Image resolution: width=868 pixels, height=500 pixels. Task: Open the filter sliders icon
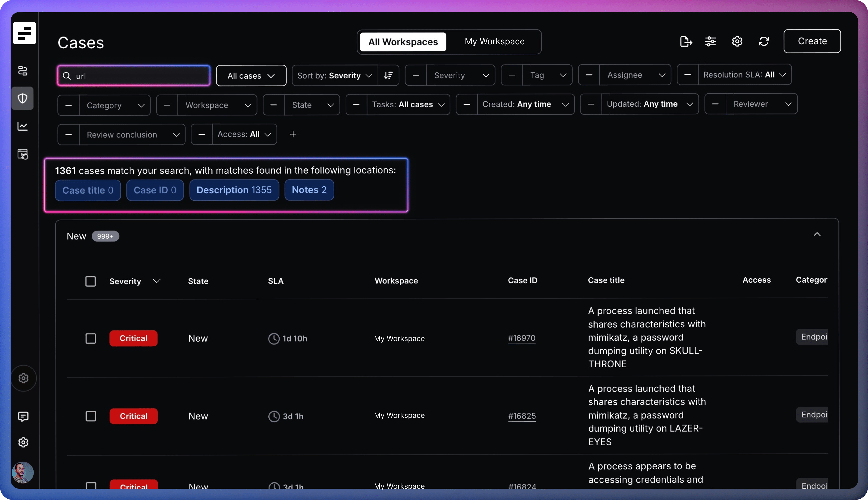click(710, 42)
